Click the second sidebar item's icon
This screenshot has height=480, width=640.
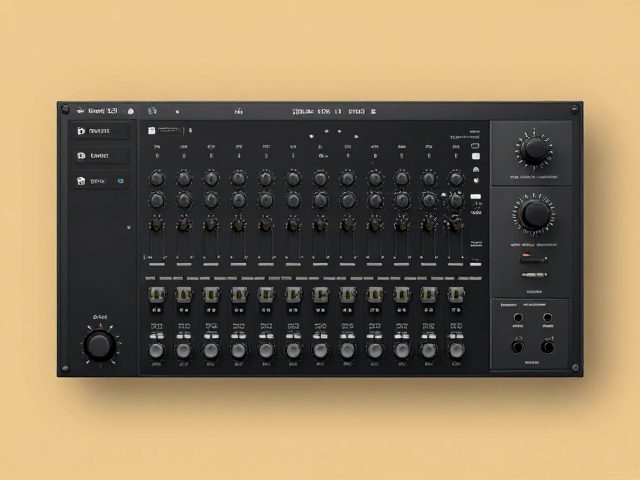(81, 156)
